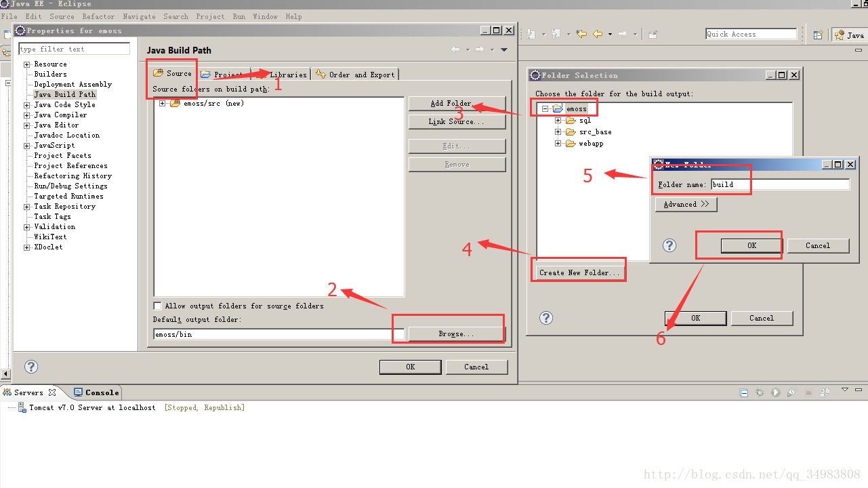Click the yellow Back navigation arrow in the toolbar

(x=597, y=34)
